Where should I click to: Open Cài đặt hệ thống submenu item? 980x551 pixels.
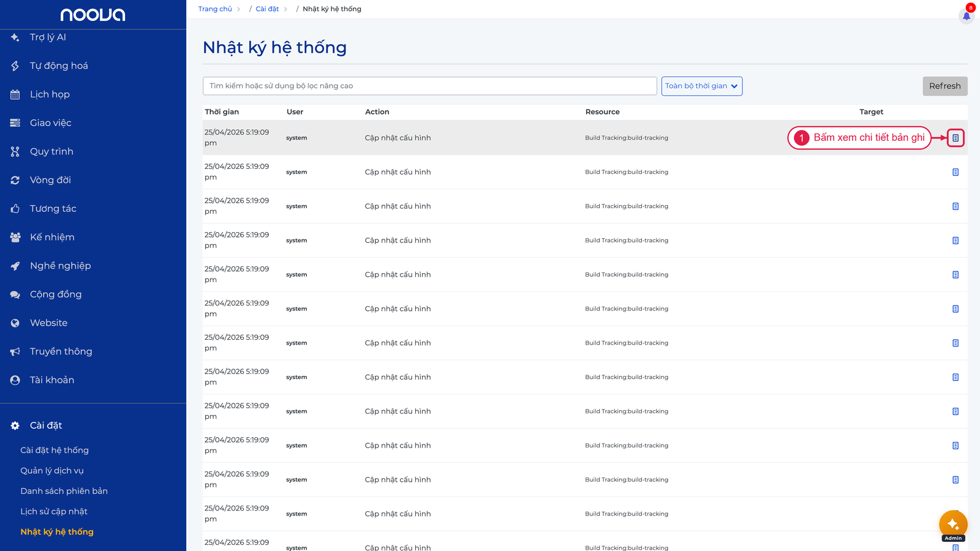click(x=55, y=450)
